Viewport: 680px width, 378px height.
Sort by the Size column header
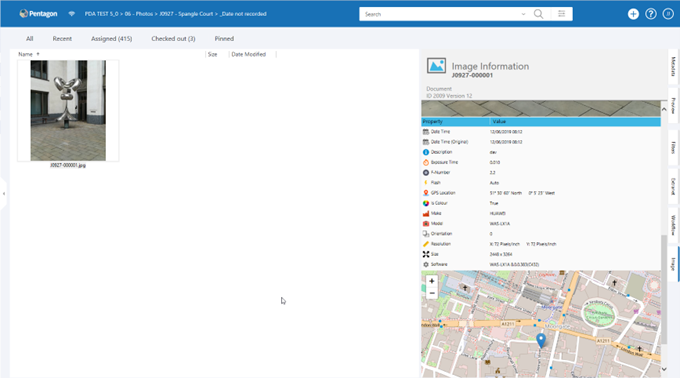coord(212,54)
